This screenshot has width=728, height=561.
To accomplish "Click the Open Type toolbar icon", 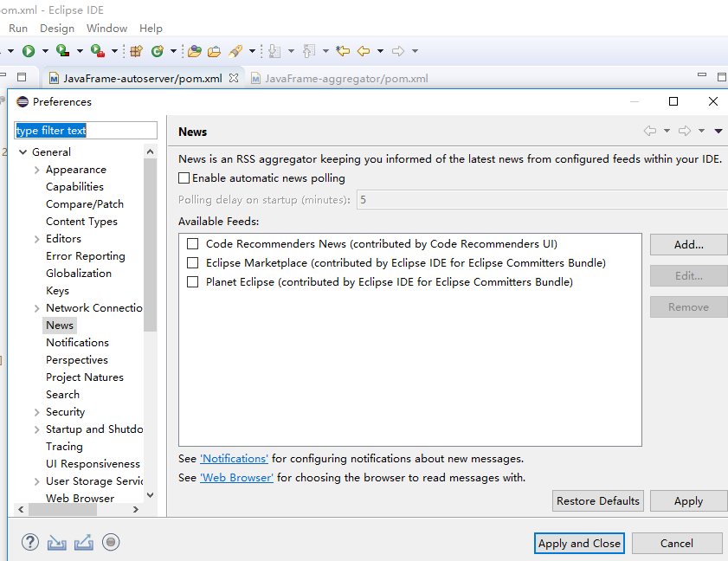I will coord(195,50).
